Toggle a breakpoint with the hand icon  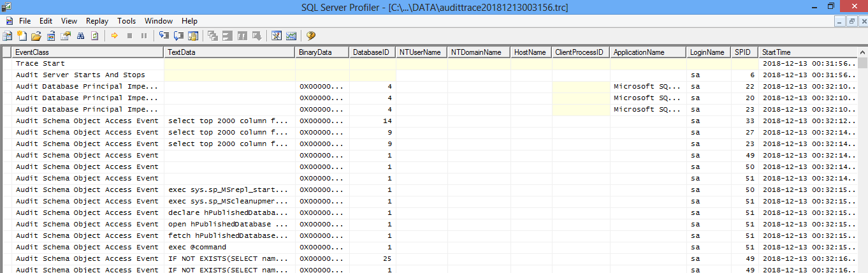click(193, 36)
